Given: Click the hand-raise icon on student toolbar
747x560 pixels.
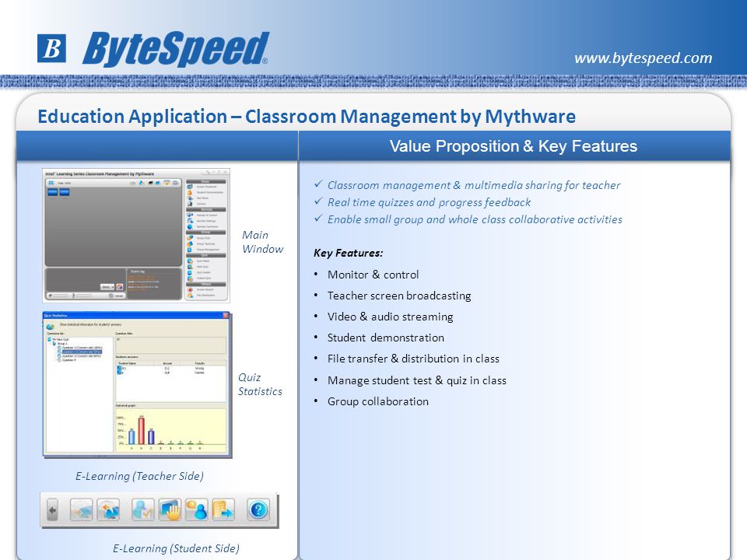Looking at the screenshot, I should [170, 510].
